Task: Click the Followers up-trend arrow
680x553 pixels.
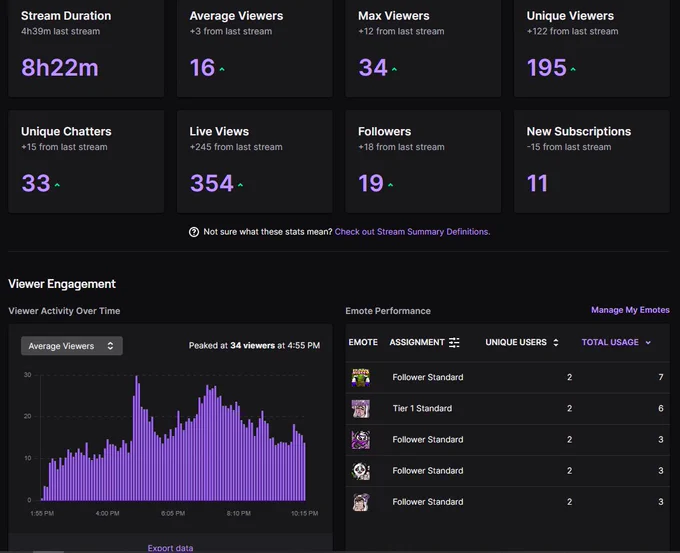Action: (x=390, y=185)
